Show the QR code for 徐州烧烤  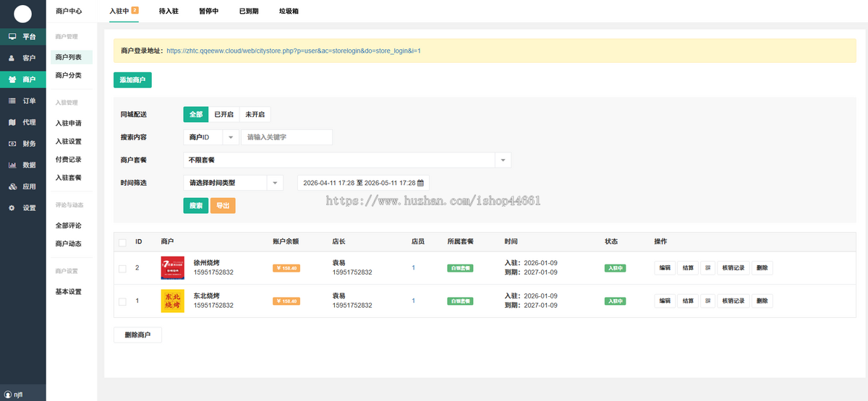tap(708, 268)
